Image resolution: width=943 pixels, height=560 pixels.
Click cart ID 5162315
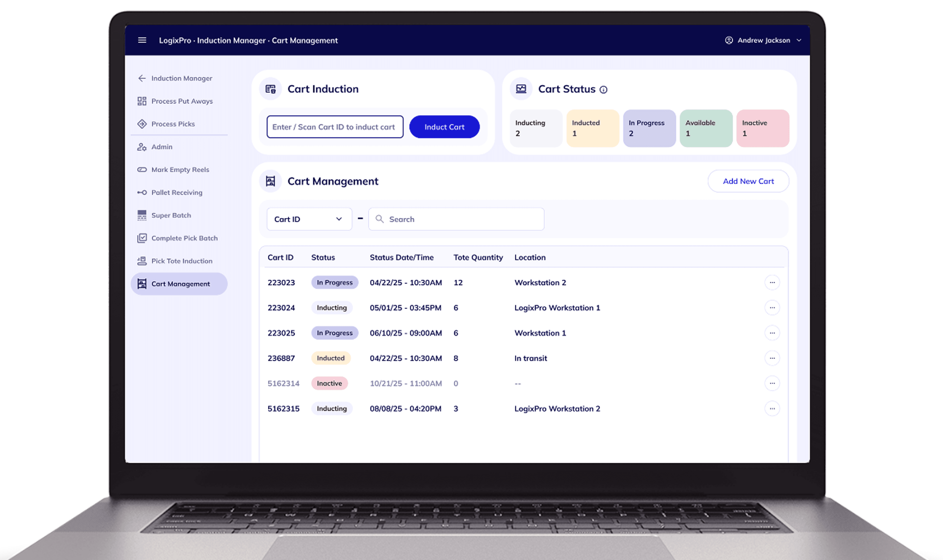click(x=284, y=409)
